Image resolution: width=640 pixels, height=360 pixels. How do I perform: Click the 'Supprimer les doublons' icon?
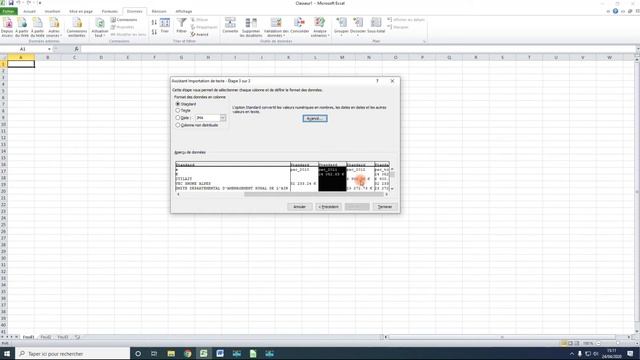pyautogui.click(x=251, y=27)
